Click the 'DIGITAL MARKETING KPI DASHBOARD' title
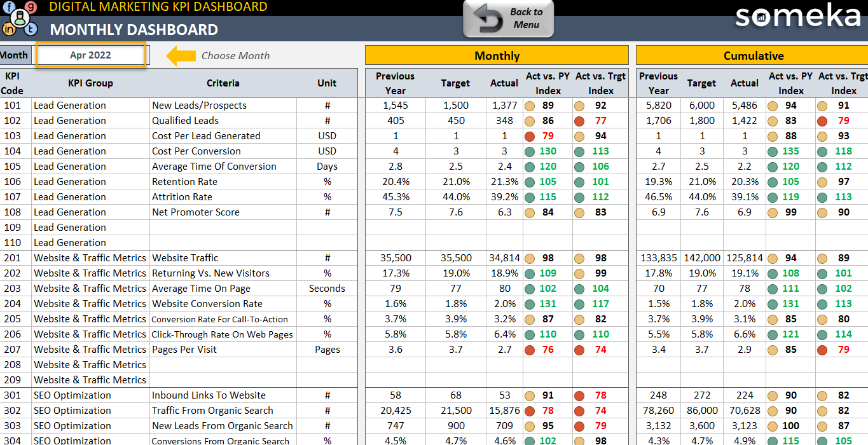 [158, 7]
